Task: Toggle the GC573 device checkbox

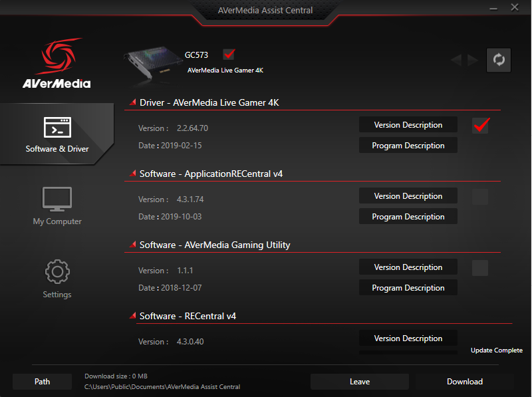Action: point(229,55)
